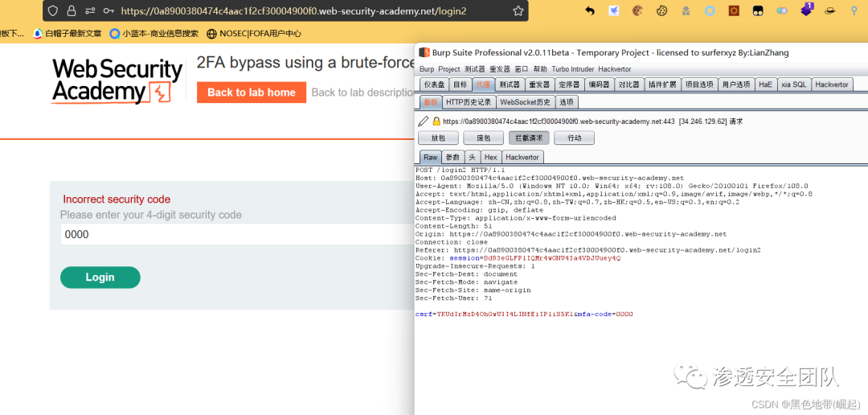Click the shield tracking protection icon in address bar
This screenshot has width=868, height=415.
[52, 10]
